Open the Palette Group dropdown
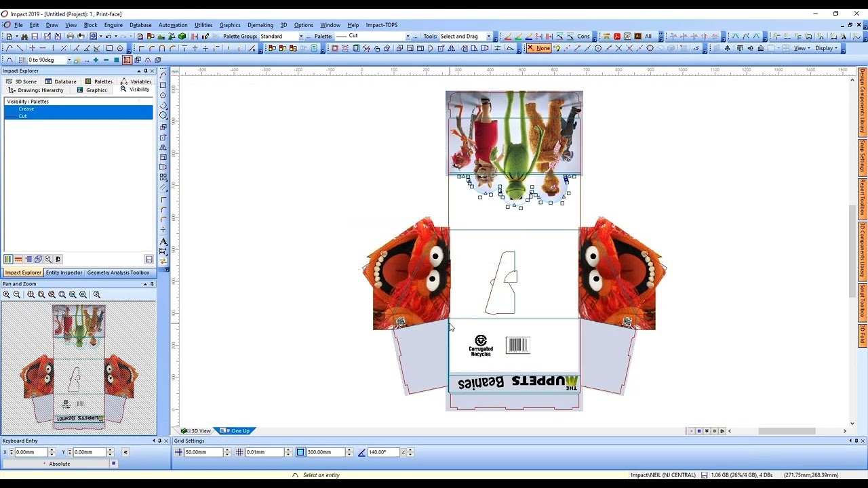 301,36
